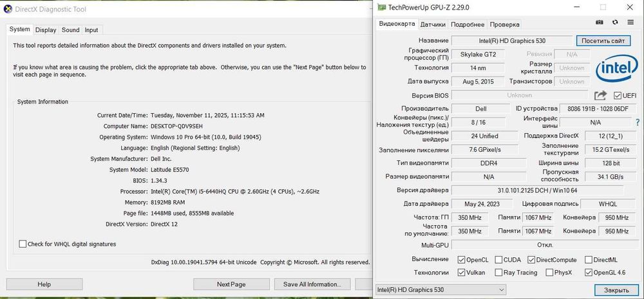Click WHQL digital signature field
Viewport: 644px width, 299px height.
click(x=609, y=204)
